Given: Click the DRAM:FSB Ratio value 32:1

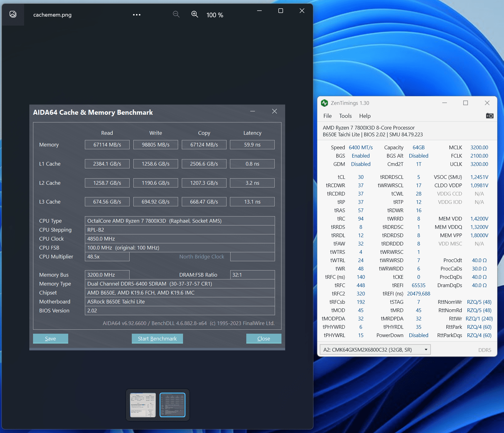Looking at the screenshot, I should 252,275.
